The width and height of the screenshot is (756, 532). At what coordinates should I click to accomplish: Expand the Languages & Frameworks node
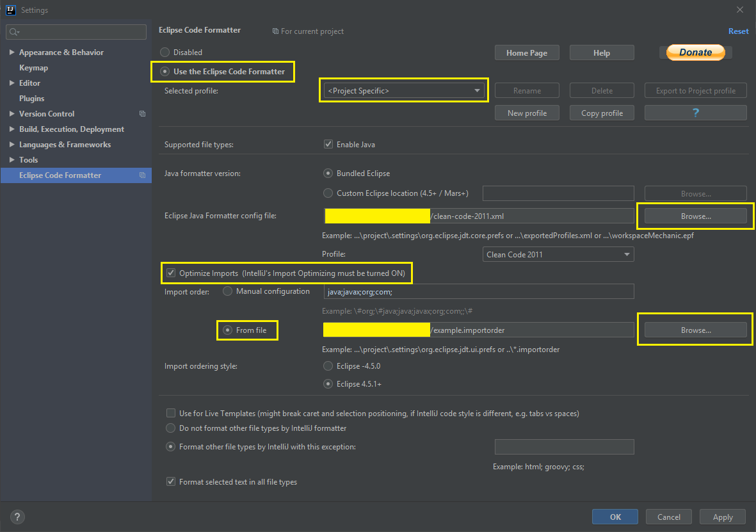coord(12,144)
